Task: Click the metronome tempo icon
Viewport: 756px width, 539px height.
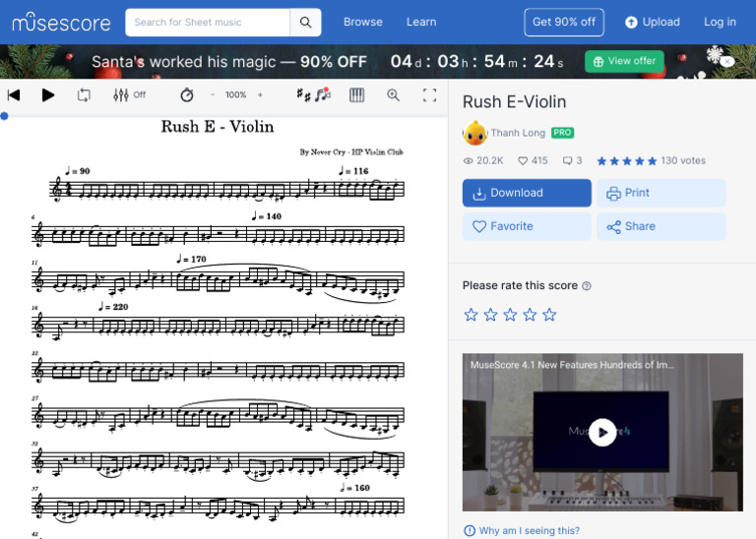Action: coord(187,95)
